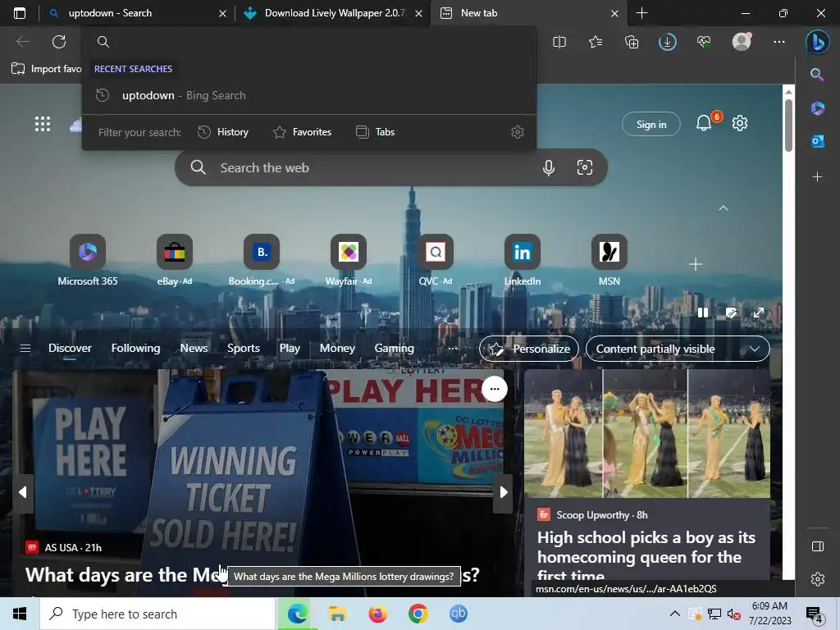Open Chrome from the taskbar
The image size is (840, 630).
(418, 614)
